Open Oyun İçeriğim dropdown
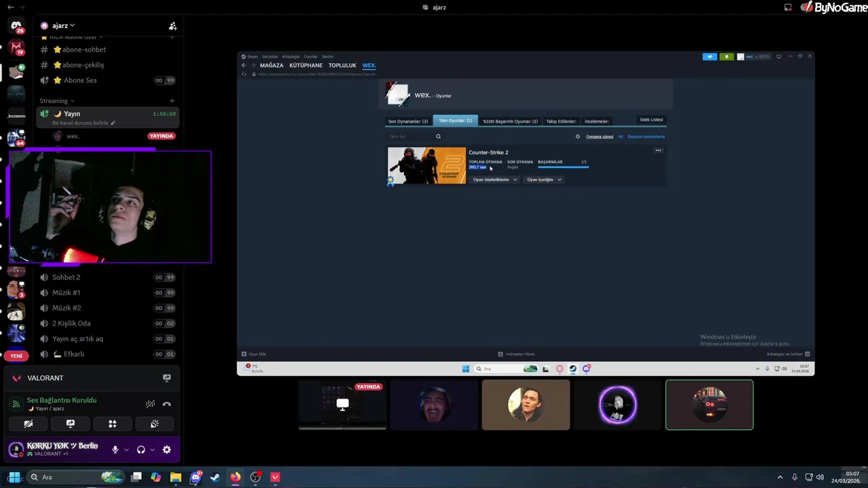The width and height of the screenshot is (868, 488). (544, 180)
